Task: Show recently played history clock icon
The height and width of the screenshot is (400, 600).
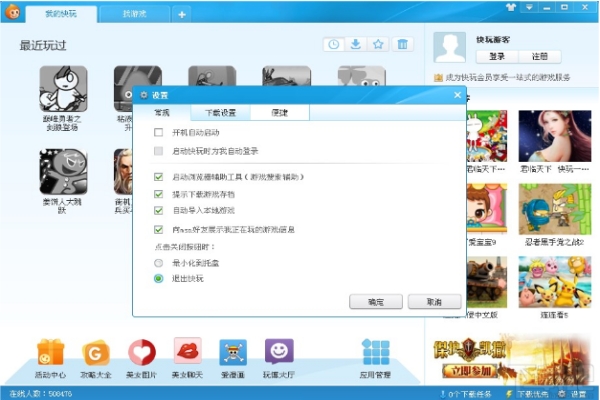Action: point(334,44)
